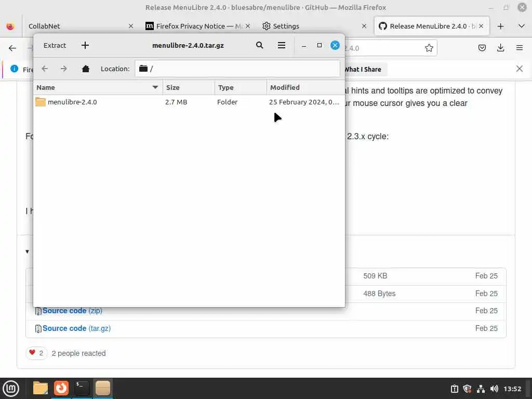The height and width of the screenshot is (399, 532).
Task: Open a new Firefox tab
Action: pos(500,26)
